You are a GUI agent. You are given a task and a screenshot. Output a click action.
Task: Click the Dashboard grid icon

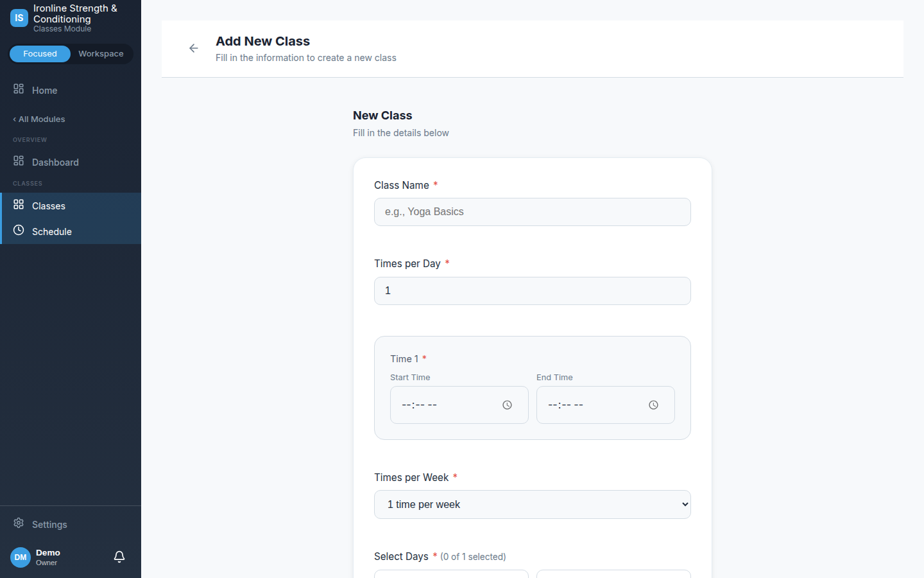pyautogui.click(x=19, y=161)
